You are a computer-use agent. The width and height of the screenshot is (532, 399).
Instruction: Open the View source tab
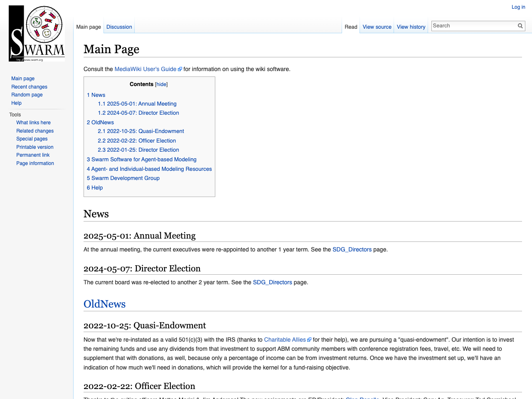pyautogui.click(x=377, y=27)
